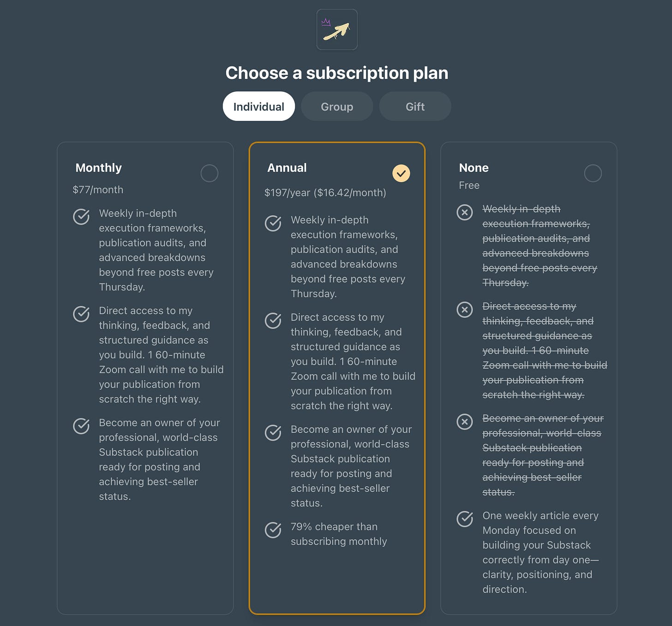Click the $77/month price text
Viewport: 672px width, 626px height.
[98, 190]
